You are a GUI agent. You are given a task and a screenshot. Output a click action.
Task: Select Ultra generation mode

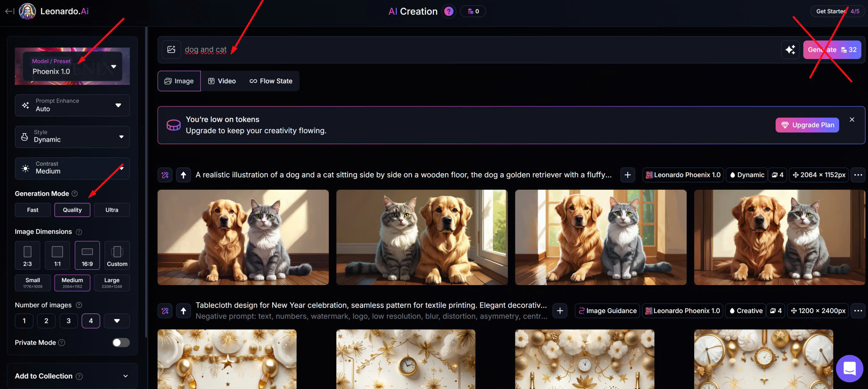[x=112, y=210]
